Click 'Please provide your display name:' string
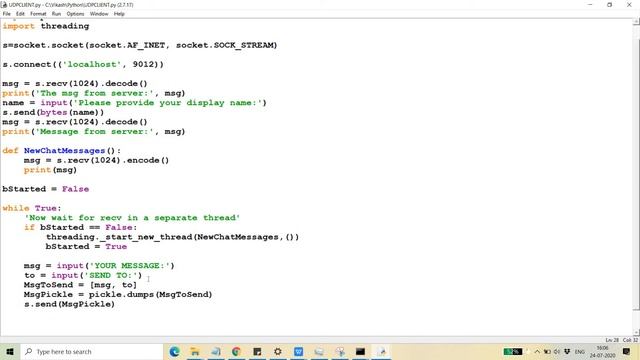 click(x=167, y=103)
